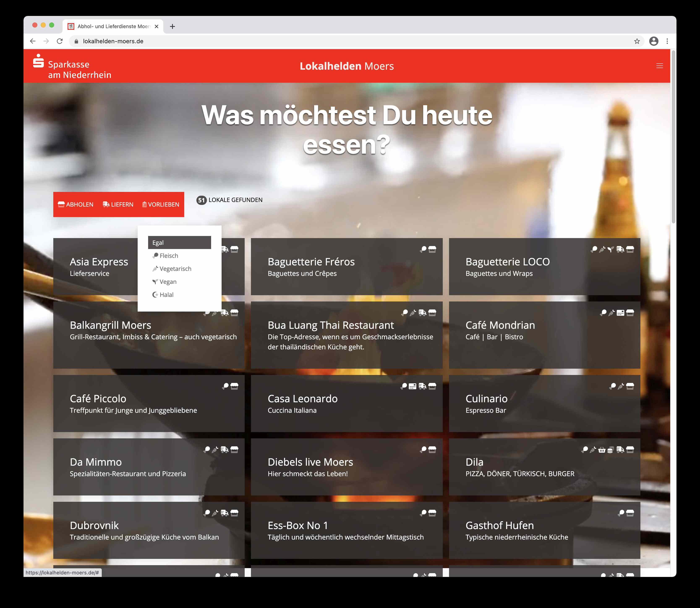The height and width of the screenshot is (608, 700).
Task: Choose Vegetarisch from the preferences list
Action: [179, 269]
